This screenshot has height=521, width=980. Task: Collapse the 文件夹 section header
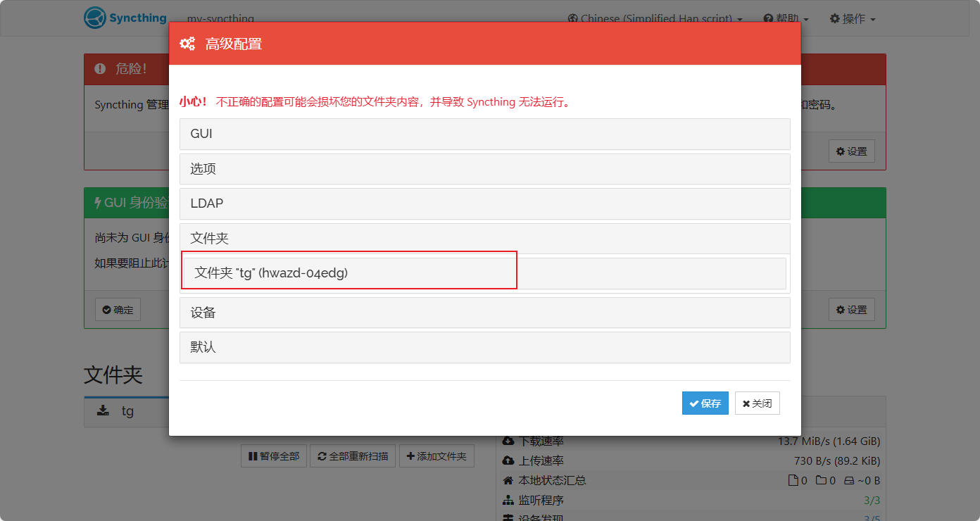(484, 239)
